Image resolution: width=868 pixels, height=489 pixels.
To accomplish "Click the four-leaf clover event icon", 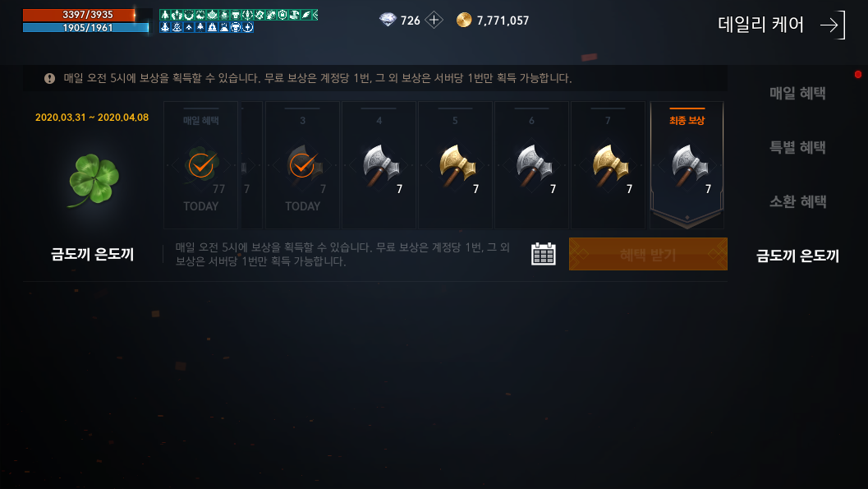I will (x=94, y=181).
